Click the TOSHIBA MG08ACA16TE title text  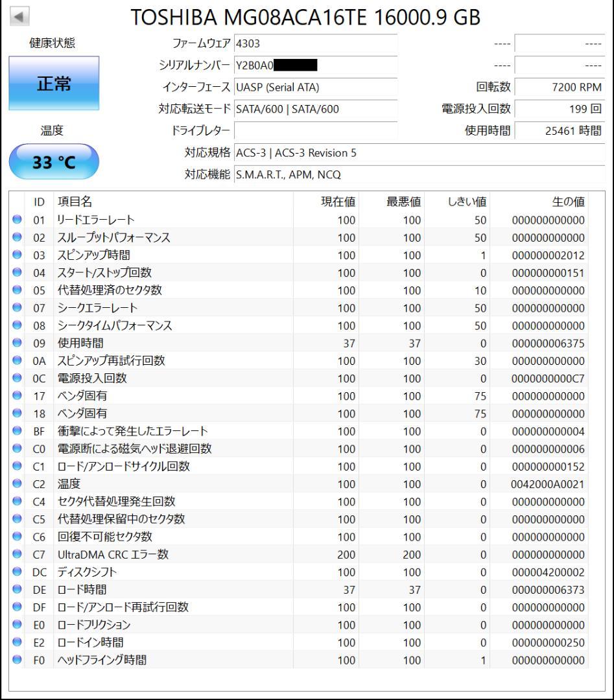pyautogui.click(x=305, y=17)
